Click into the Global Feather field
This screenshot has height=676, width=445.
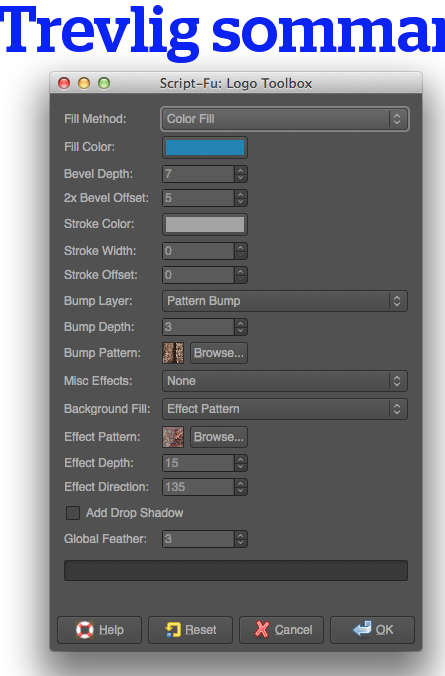click(198, 539)
